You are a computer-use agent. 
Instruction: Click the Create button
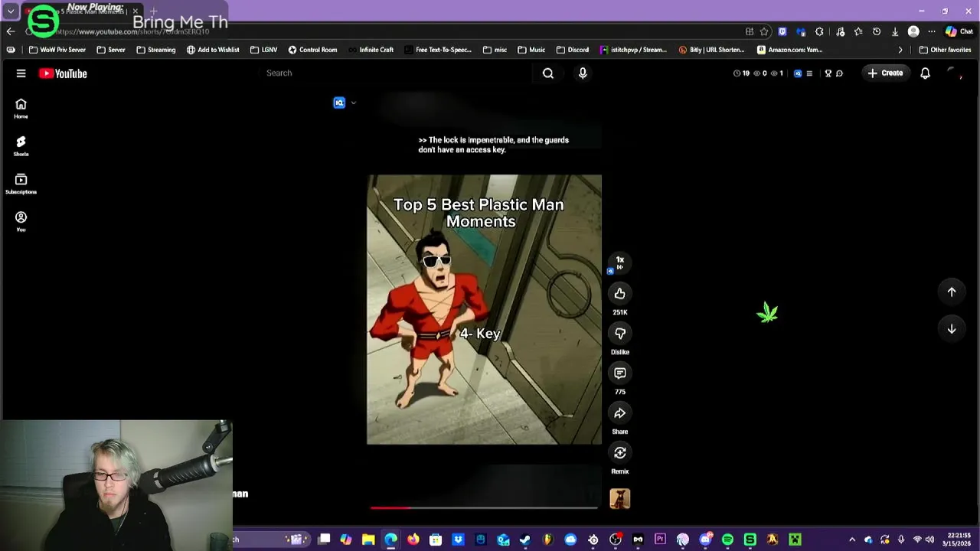pyautogui.click(x=885, y=73)
